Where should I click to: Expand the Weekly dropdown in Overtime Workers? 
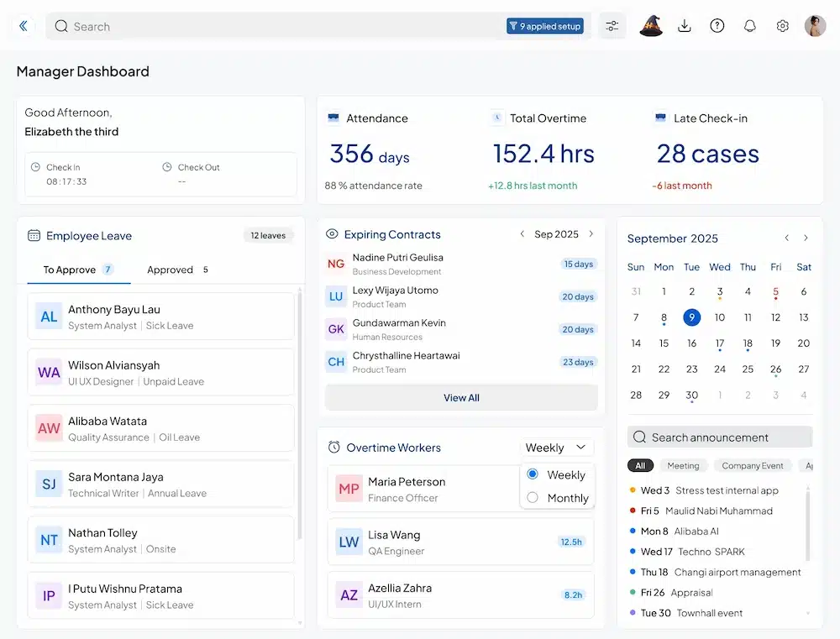557,448
